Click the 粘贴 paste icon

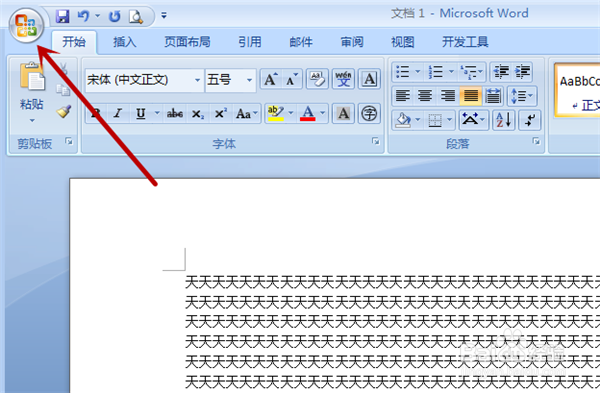(32, 77)
